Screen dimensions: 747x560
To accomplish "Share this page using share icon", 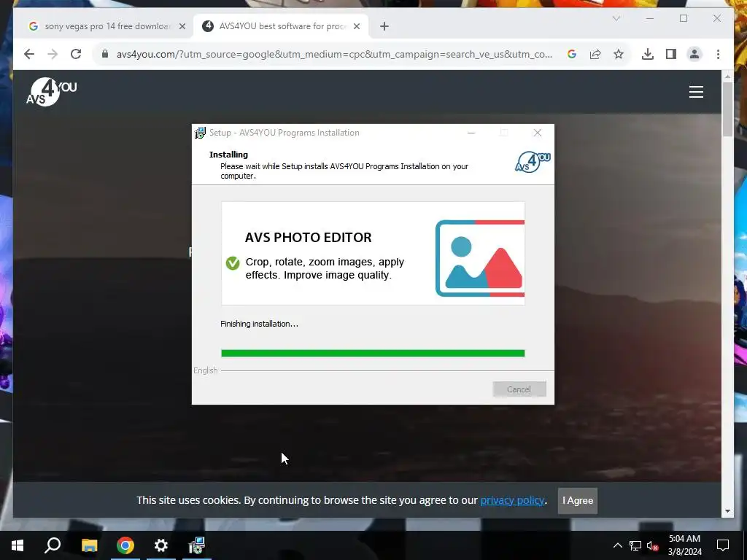I will click(x=595, y=54).
